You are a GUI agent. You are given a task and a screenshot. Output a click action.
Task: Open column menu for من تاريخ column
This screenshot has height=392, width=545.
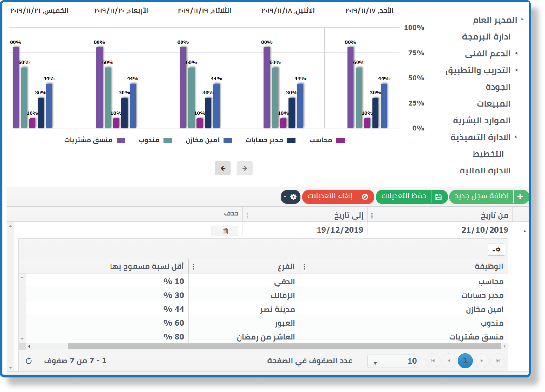[372, 216]
